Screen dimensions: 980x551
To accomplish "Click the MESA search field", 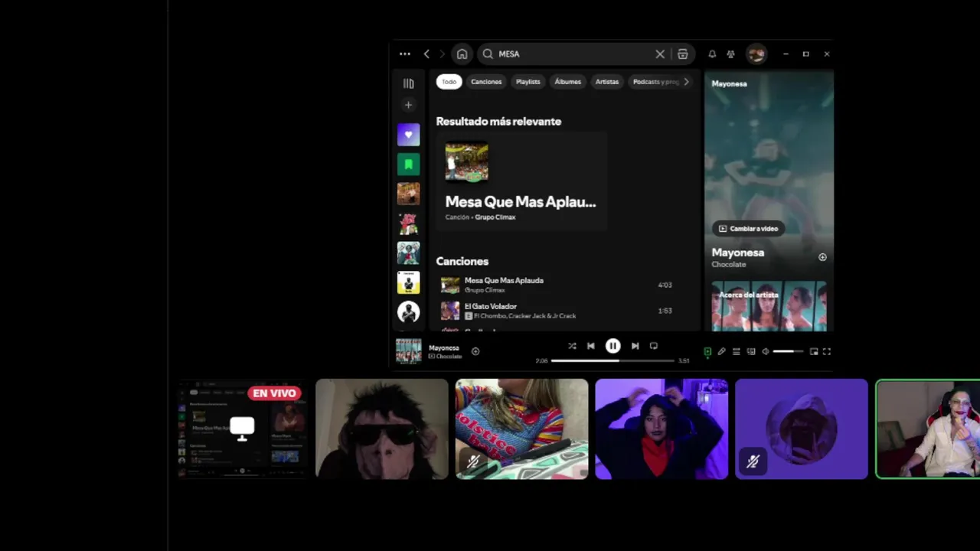I will pos(574,54).
